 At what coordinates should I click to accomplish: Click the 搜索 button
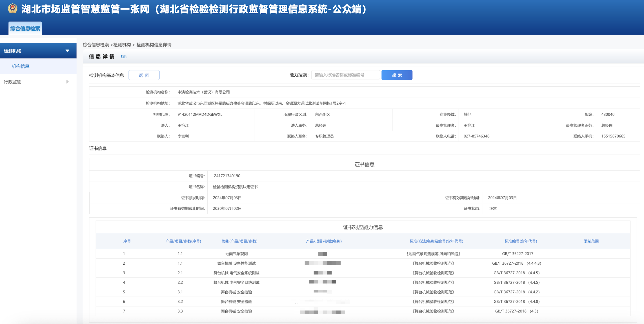coord(397,75)
